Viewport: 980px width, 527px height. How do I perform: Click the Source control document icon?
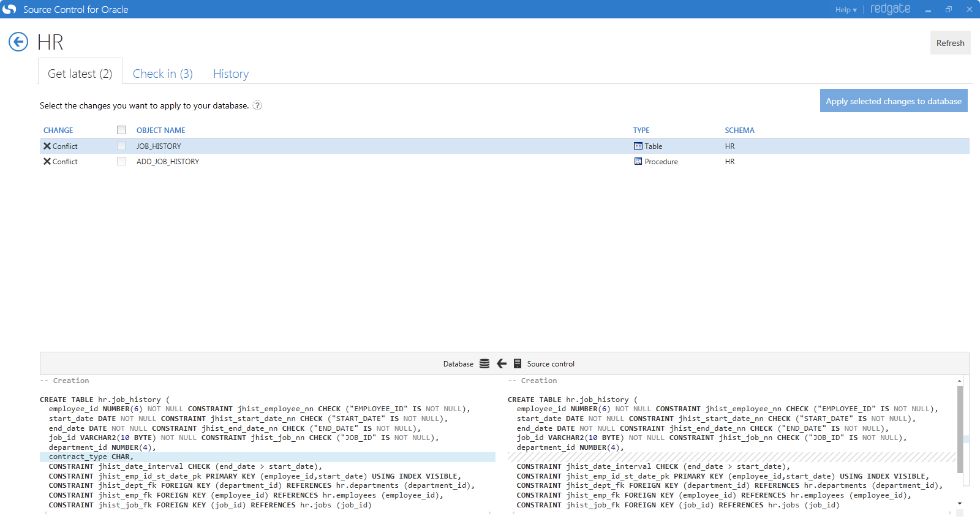(518, 364)
